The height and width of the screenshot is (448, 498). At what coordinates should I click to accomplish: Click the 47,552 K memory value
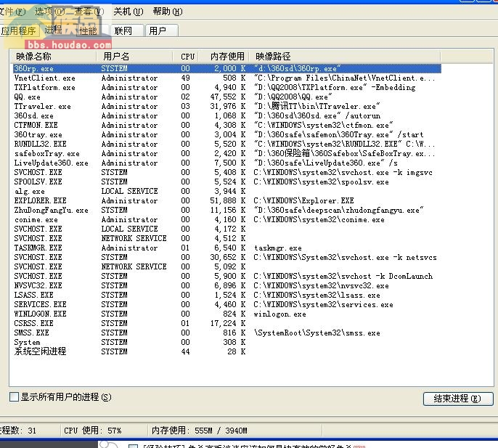(228, 97)
